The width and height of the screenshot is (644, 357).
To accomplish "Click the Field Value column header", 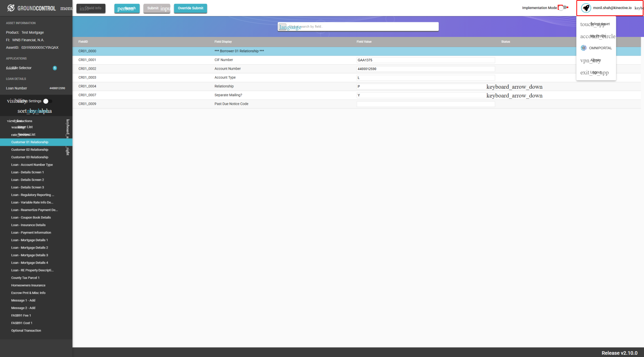I will pos(364,42).
